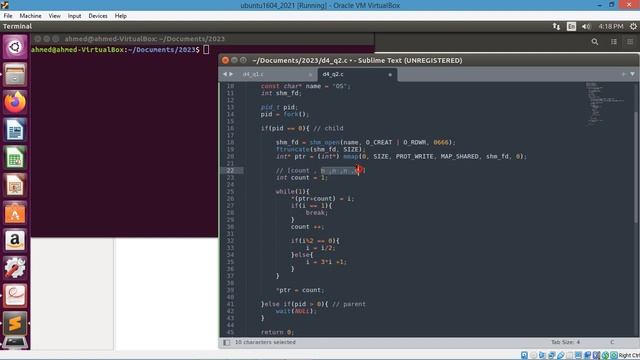Go to next tab with right arrow
The width and height of the screenshot is (640, 360).
pyautogui.click(x=231, y=74)
